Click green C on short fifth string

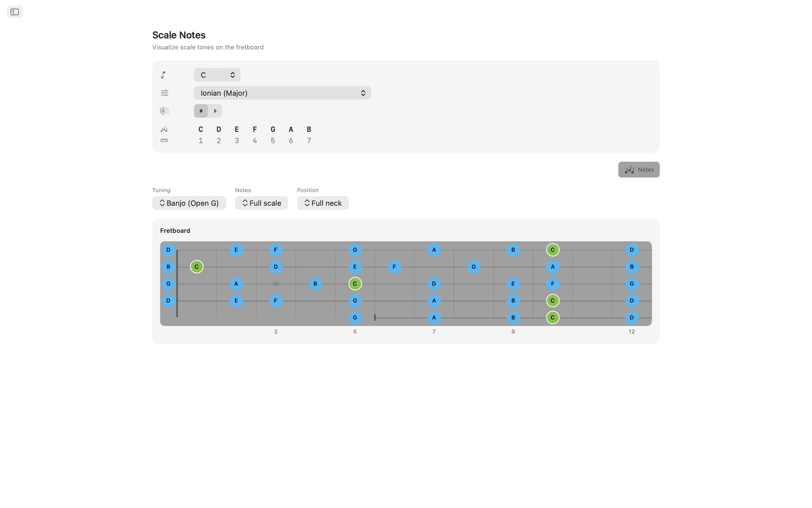pos(553,317)
